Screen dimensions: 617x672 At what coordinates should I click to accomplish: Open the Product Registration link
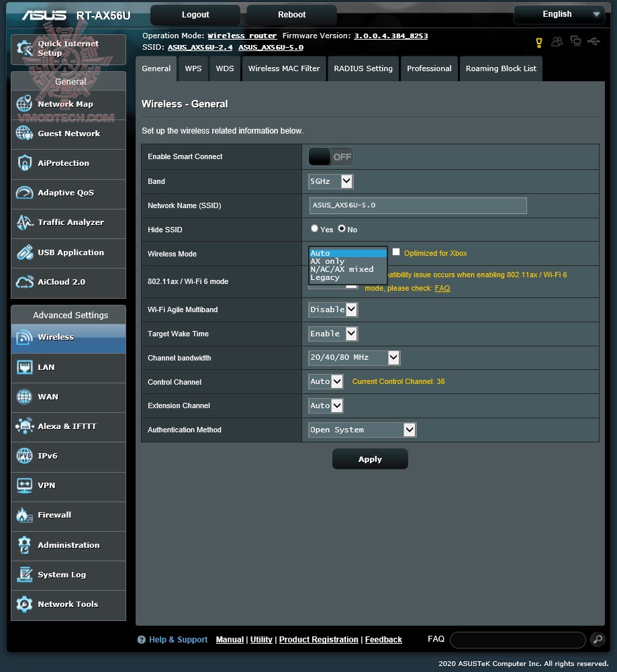pyautogui.click(x=319, y=639)
